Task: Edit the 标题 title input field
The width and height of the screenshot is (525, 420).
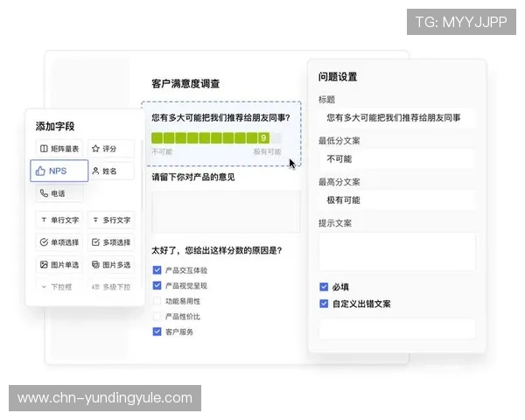Action: [397, 117]
